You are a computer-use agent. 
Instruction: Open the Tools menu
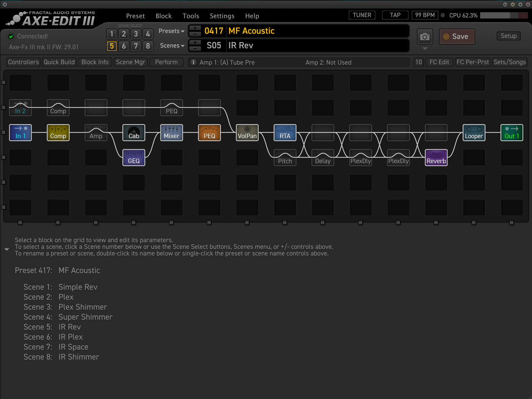click(191, 16)
